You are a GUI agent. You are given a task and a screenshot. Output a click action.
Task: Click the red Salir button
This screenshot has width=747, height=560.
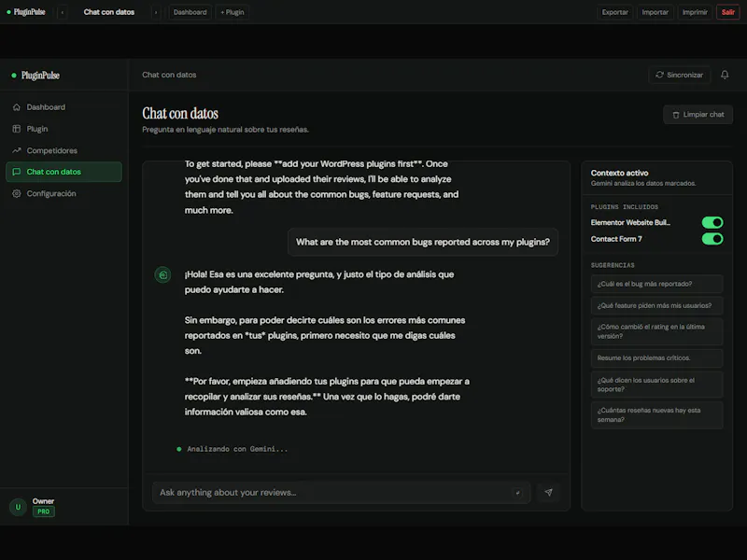(x=727, y=12)
